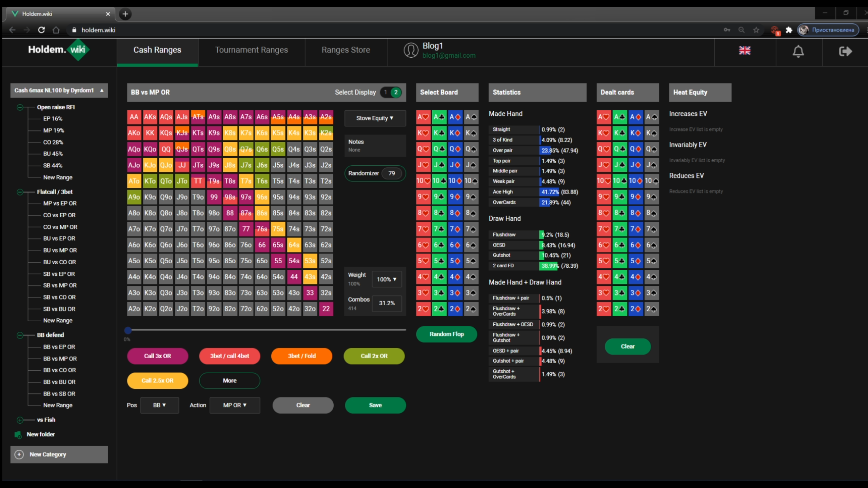Screen dimensions: 868x488
Task: Click the plus icon in New Category
Action: [19, 454]
